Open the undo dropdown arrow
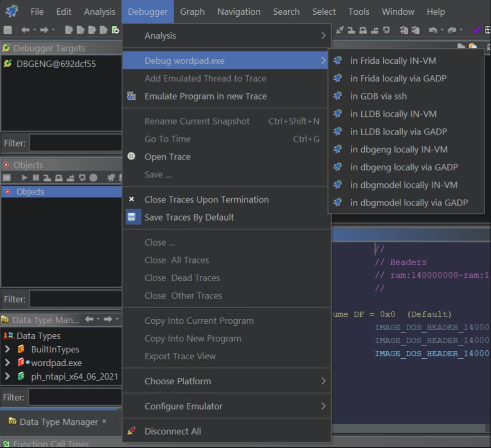 (442, 30)
